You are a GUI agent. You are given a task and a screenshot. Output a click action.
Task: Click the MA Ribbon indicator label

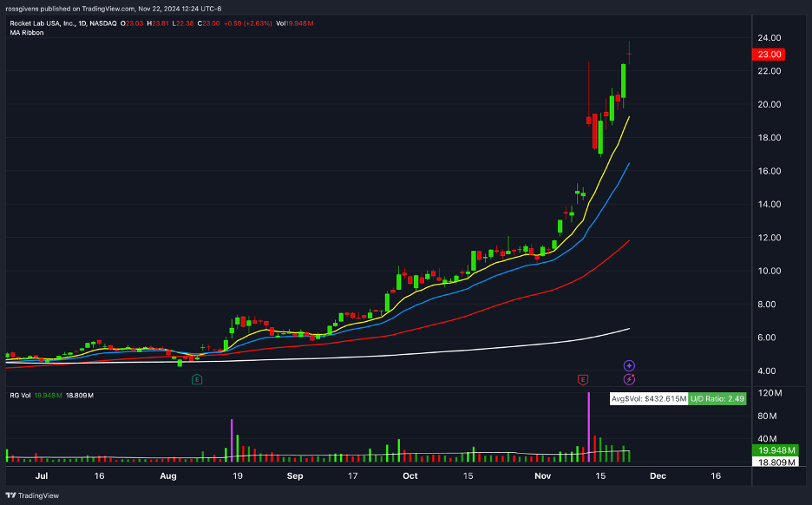point(26,33)
